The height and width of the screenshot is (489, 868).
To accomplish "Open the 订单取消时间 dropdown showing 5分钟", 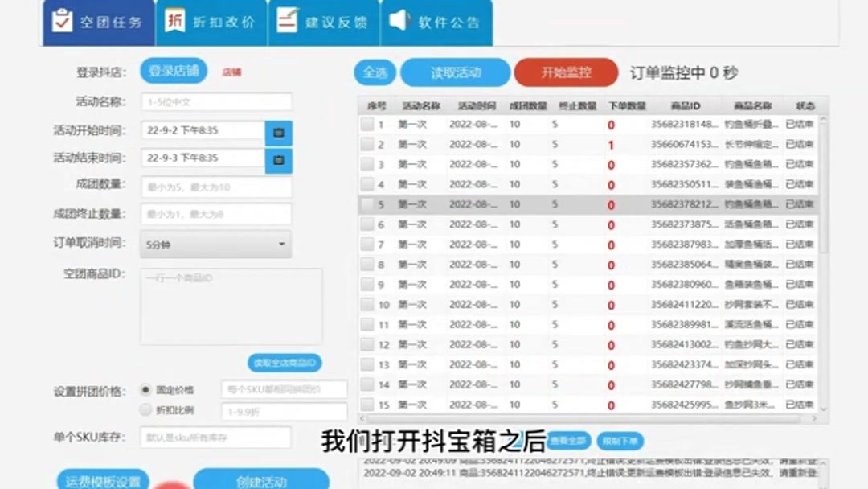I will click(x=215, y=243).
